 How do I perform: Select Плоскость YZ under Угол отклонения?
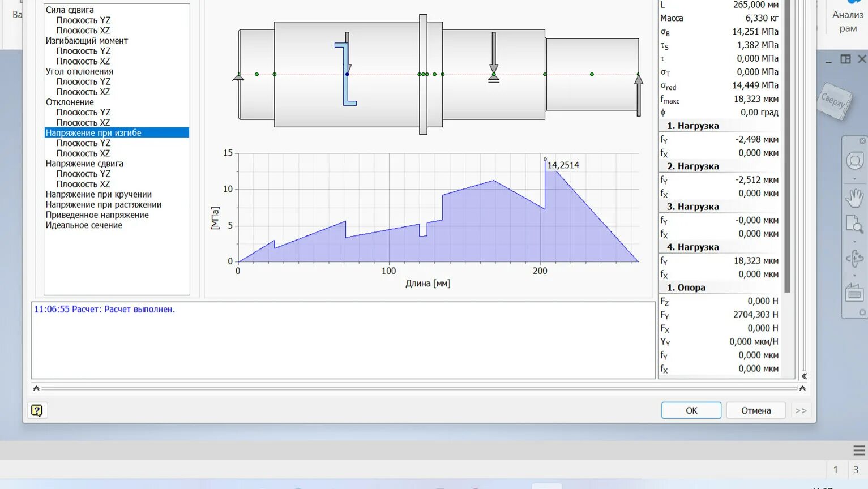tap(83, 81)
